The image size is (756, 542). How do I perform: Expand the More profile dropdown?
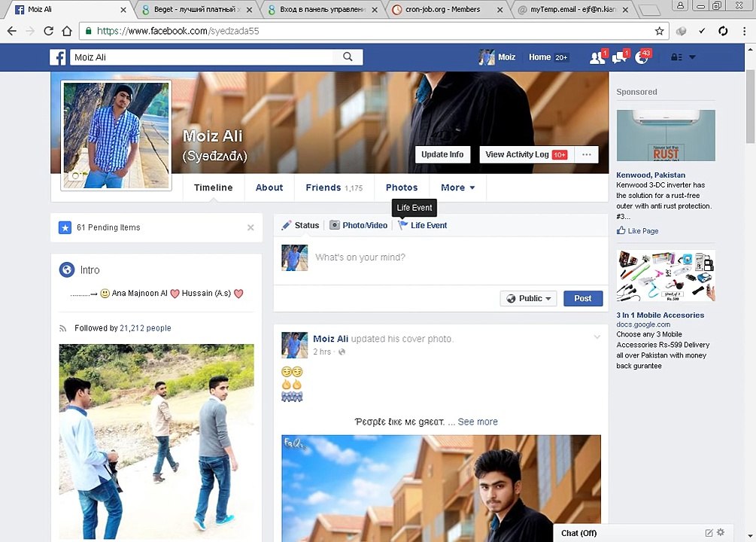pos(457,187)
